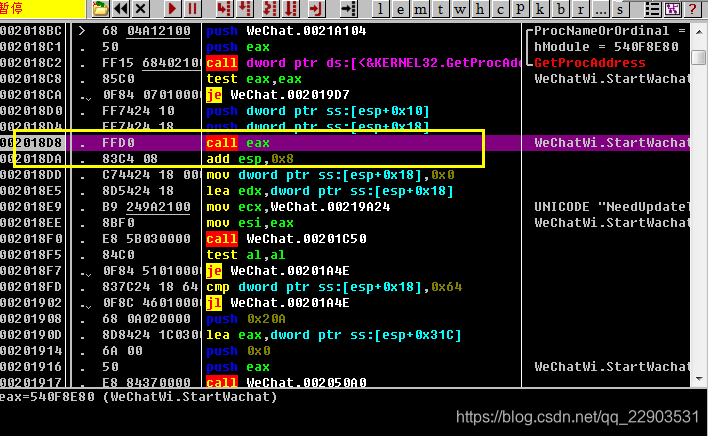Open a file with the folder icon
This screenshot has width=708, height=436.
point(100,9)
